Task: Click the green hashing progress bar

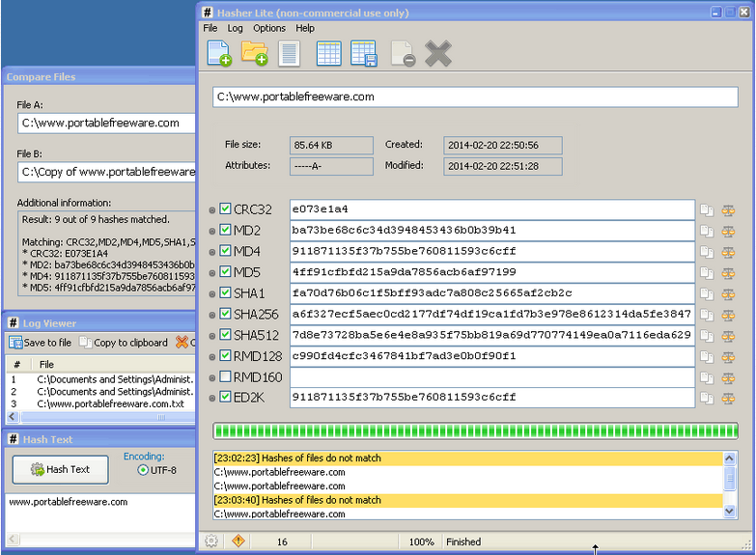Action: (x=475, y=431)
